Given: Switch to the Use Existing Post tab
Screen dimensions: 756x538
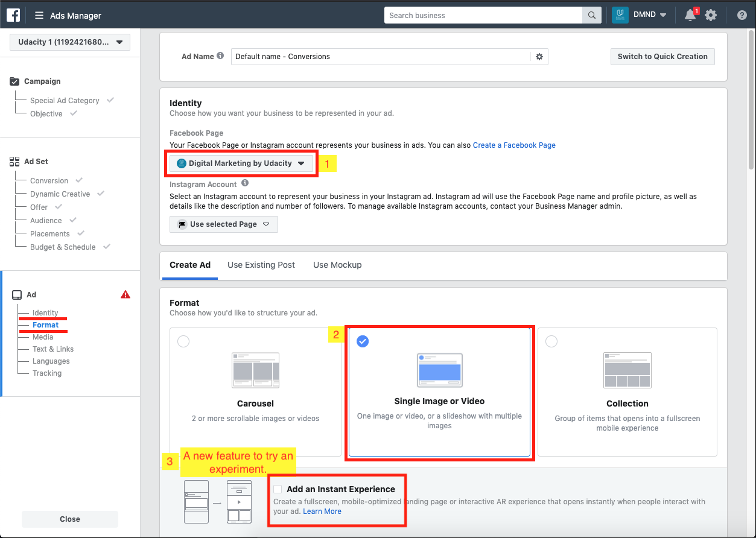Looking at the screenshot, I should (261, 265).
